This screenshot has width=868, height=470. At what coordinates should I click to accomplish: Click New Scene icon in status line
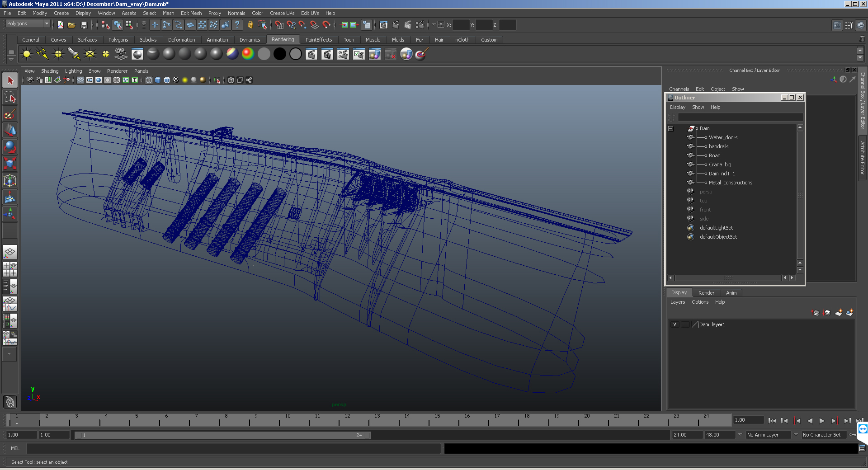coord(61,25)
